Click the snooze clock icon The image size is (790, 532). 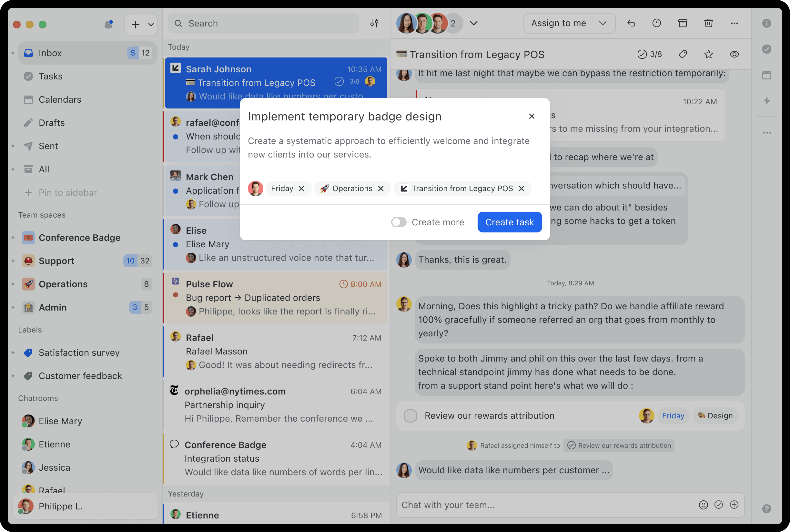(657, 23)
